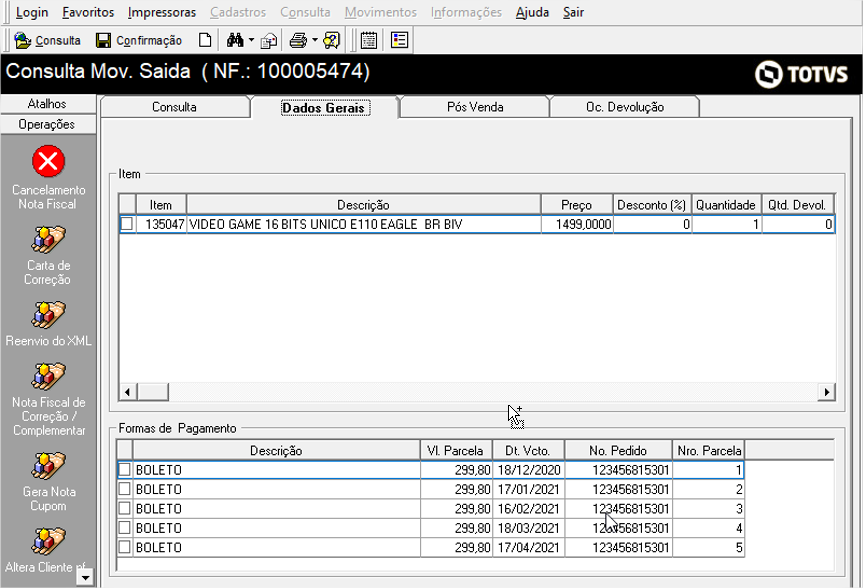This screenshot has height=588, width=863.
Task: Switch to the Pós Venda tab
Action: point(475,107)
